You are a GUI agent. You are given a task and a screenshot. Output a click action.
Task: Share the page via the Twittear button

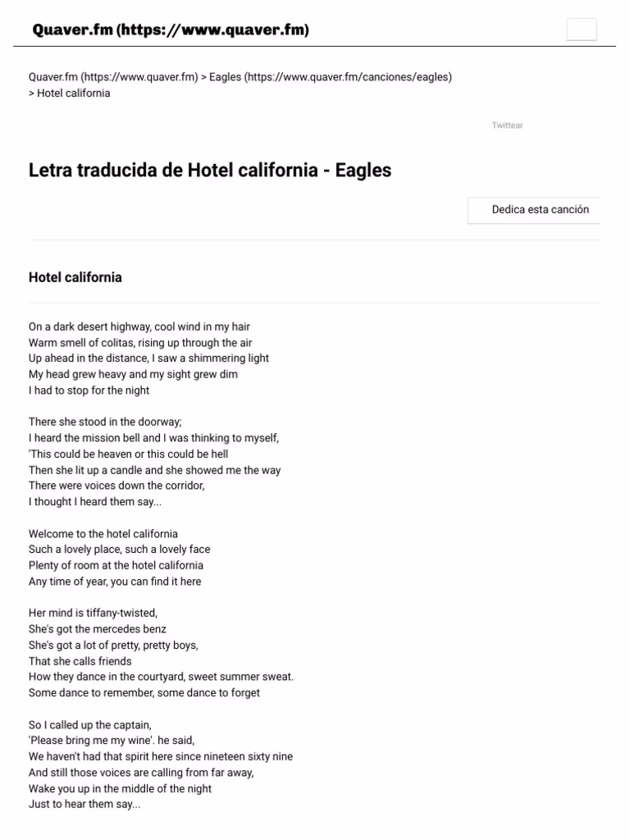point(507,126)
